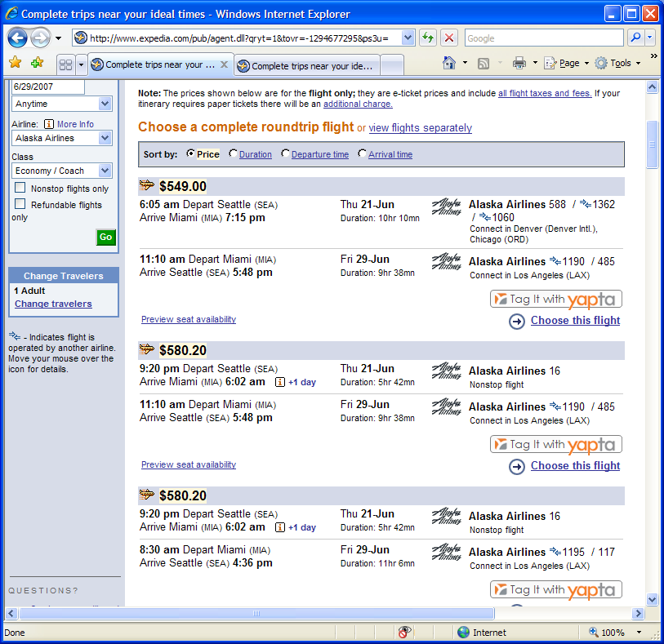Switch to the second Complete trips tab
The image size is (664, 644).
click(x=306, y=66)
